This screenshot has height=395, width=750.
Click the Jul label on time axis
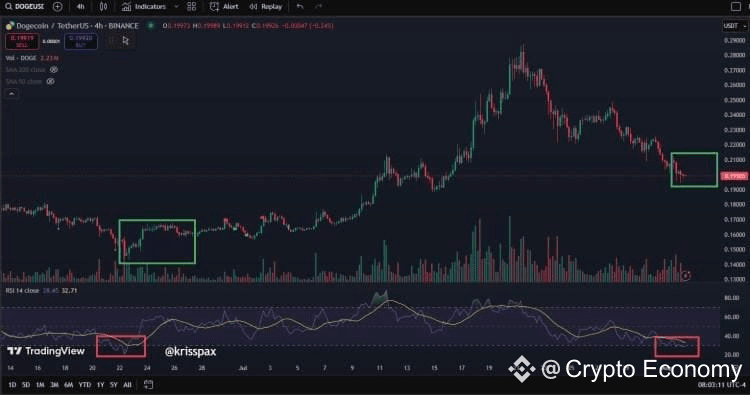[x=243, y=368]
